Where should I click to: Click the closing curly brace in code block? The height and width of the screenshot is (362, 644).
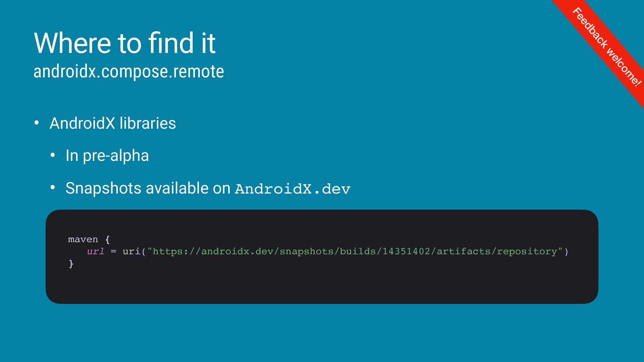(71, 264)
